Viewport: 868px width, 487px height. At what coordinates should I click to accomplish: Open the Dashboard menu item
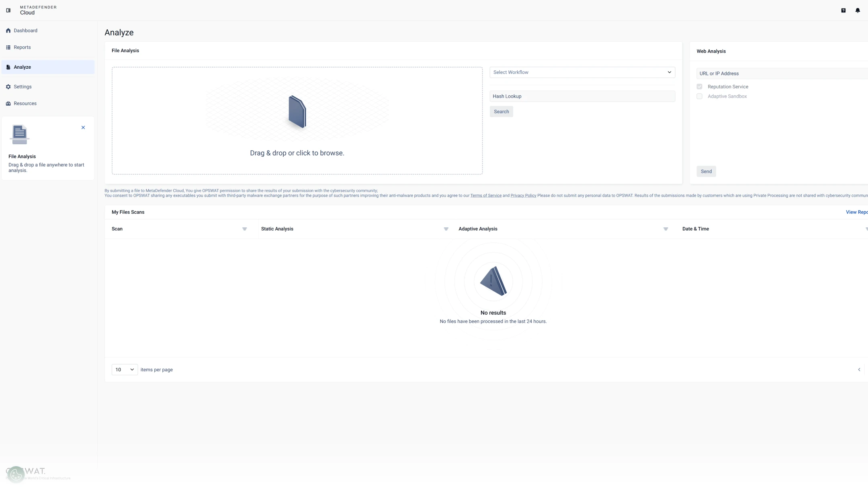(x=25, y=31)
